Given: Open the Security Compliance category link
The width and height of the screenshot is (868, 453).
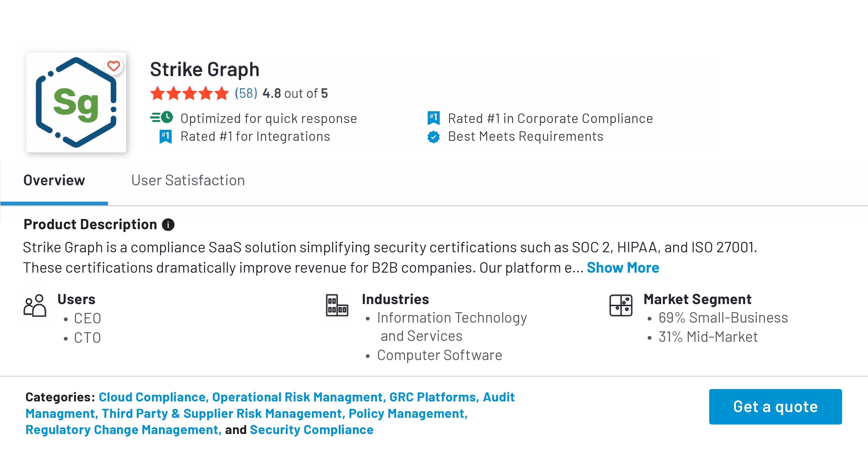Looking at the screenshot, I should point(312,430).
